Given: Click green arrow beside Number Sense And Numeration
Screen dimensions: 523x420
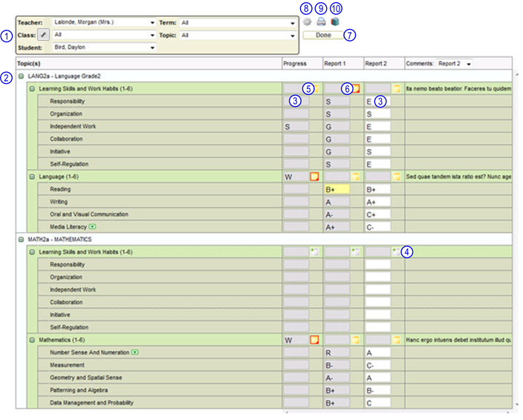Looking at the screenshot, I should 134,352.
